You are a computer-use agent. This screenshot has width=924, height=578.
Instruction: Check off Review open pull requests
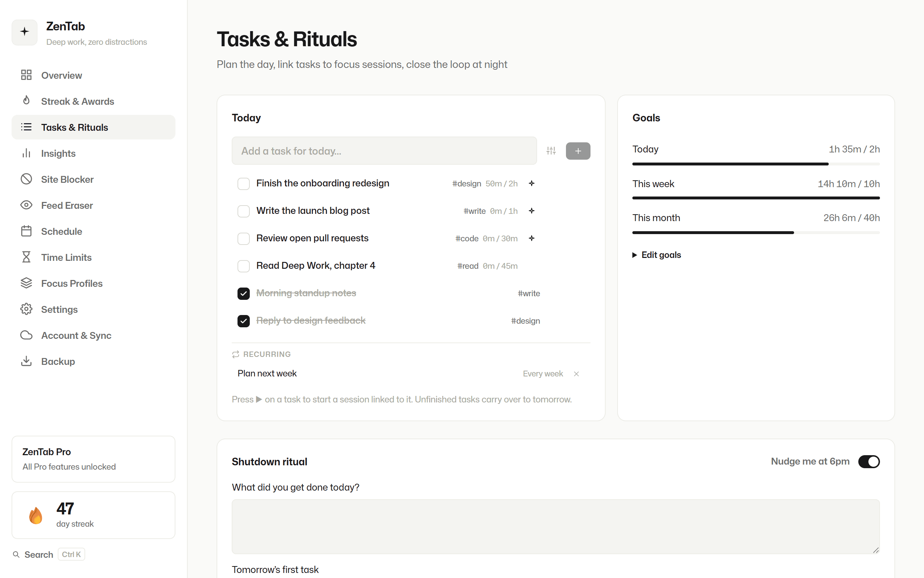244,238
